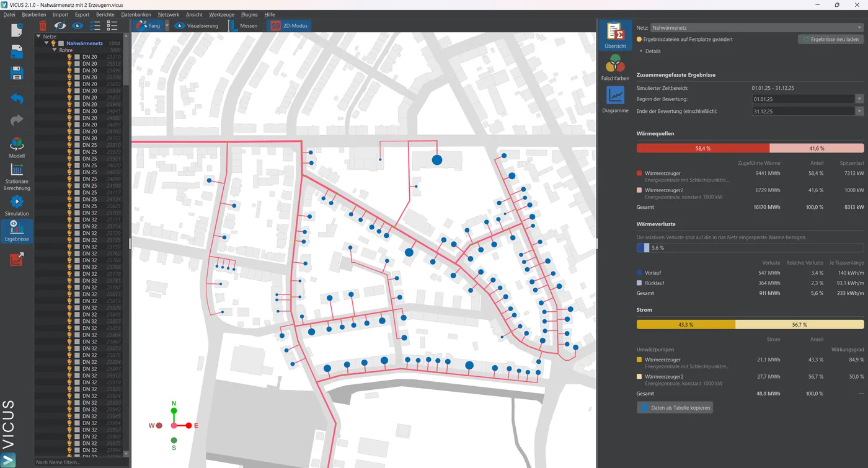Click the red Wärmeerzeuger swatch under Wärmequellen
Viewport: 868px width, 468px height.
point(639,174)
